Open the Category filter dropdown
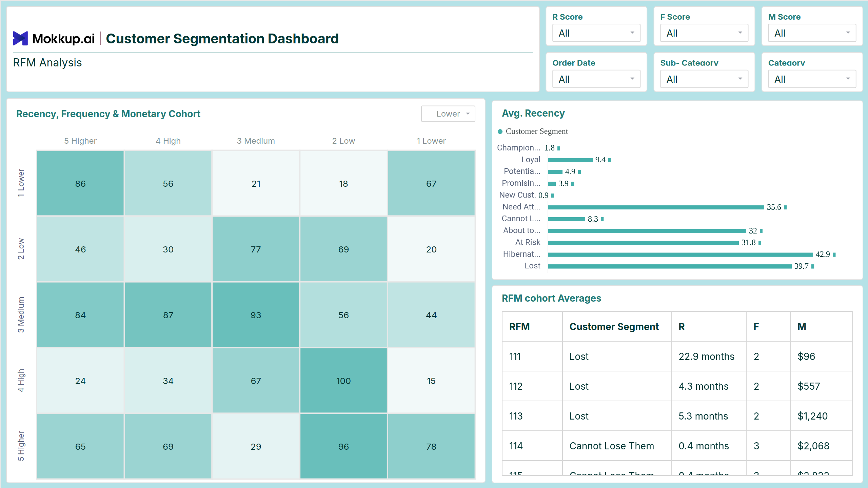The image size is (868, 488). [812, 79]
